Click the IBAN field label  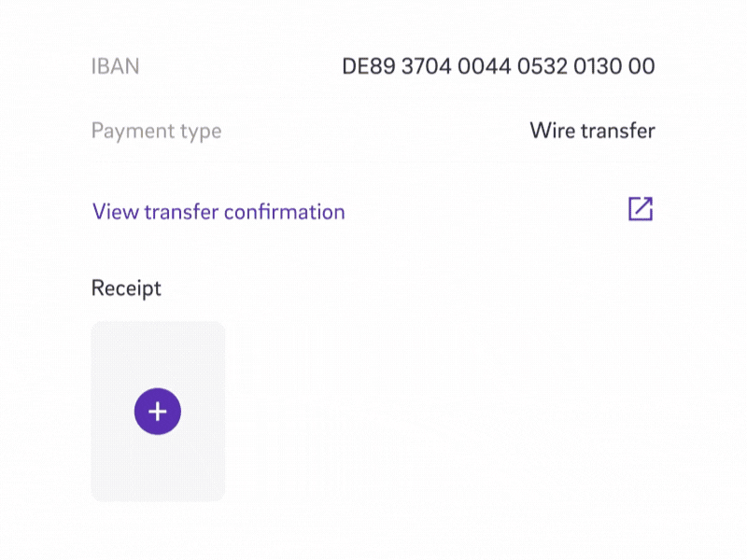(x=115, y=66)
